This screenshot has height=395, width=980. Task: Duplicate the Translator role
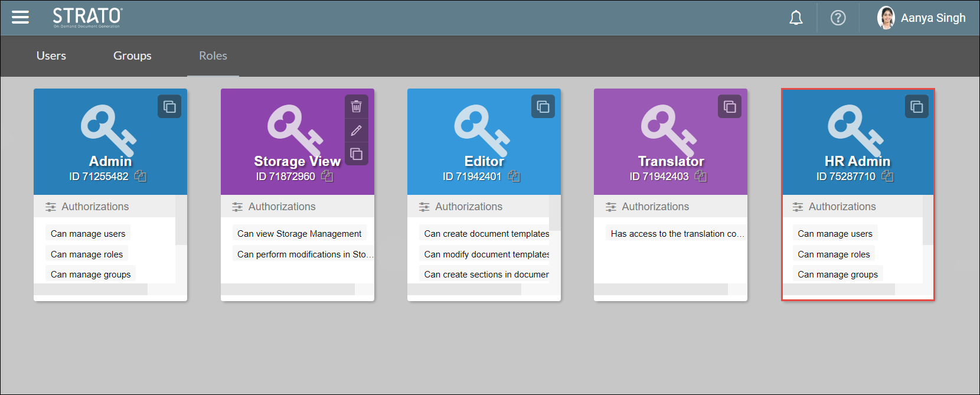[x=730, y=107]
